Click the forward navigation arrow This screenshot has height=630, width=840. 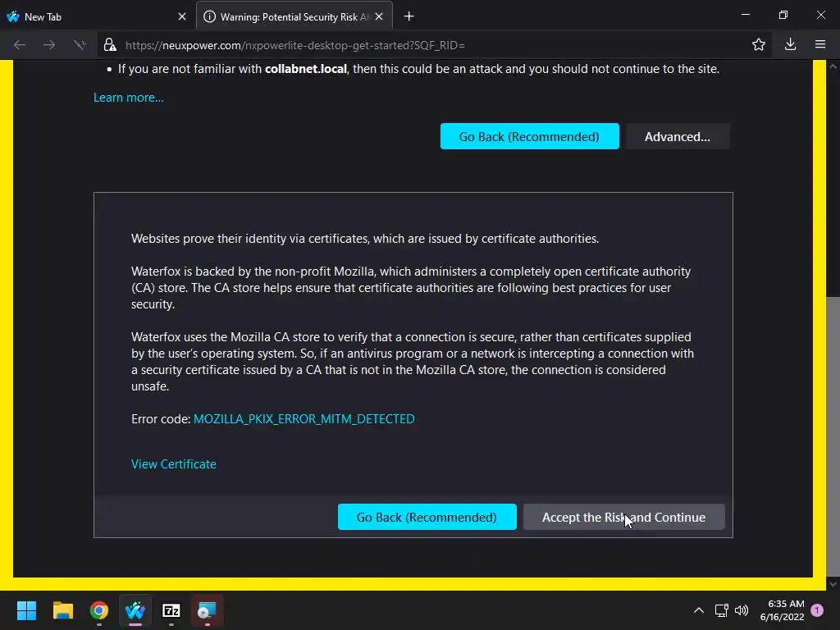[49, 45]
